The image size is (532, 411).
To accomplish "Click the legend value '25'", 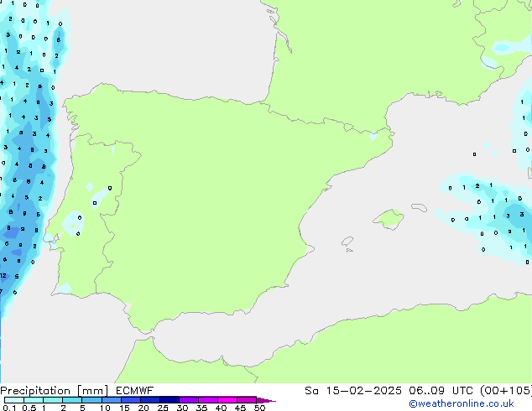I will [x=163, y=408].
